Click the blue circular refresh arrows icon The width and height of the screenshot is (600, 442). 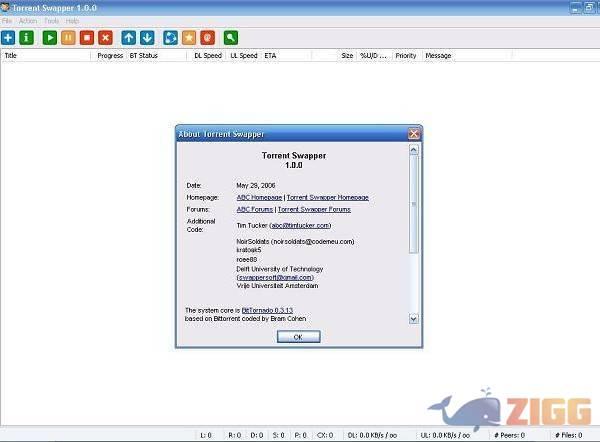(x=170, y=37)
